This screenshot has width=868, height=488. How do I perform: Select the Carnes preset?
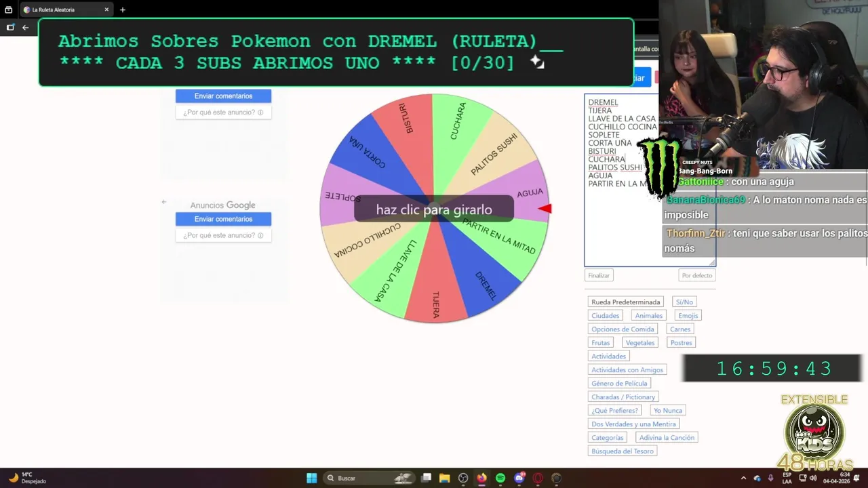680,329
